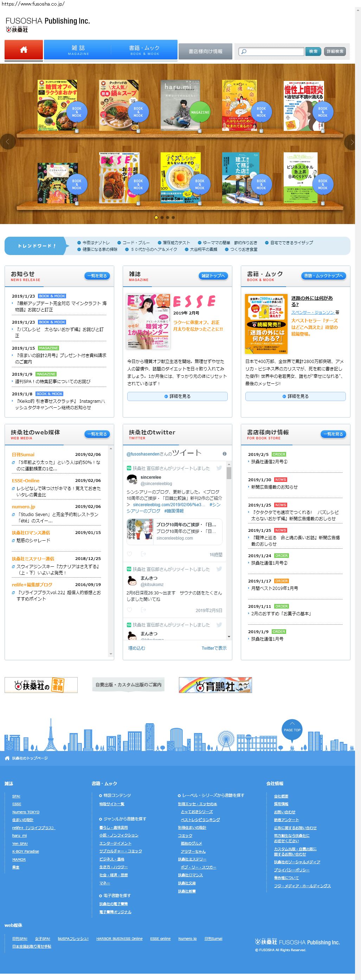
Task: Open FUSOSHA Publishing header logo
Action: point(47,25)
